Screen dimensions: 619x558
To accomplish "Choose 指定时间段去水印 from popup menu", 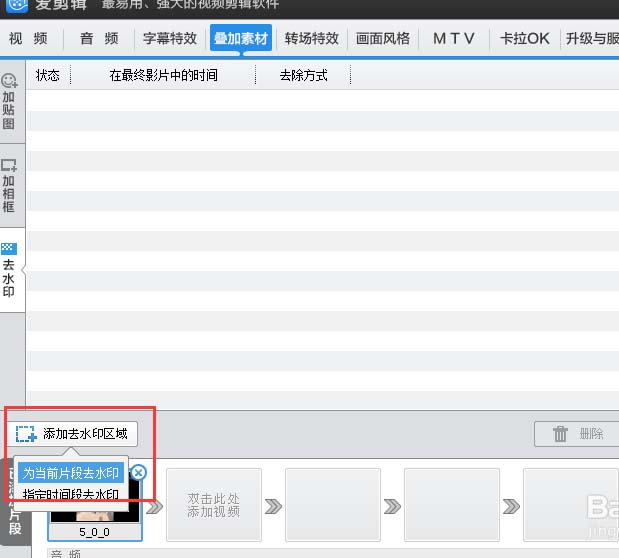I will 71,494.
